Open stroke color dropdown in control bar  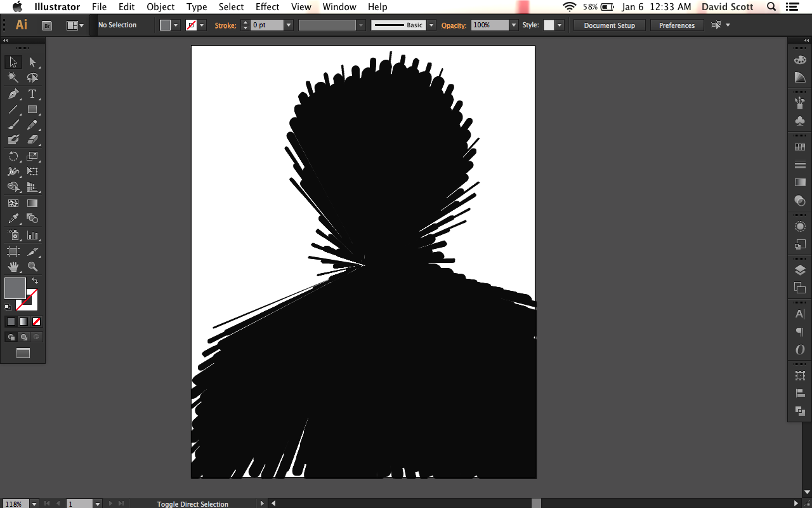pyautogui.click(x=202, y=25)
